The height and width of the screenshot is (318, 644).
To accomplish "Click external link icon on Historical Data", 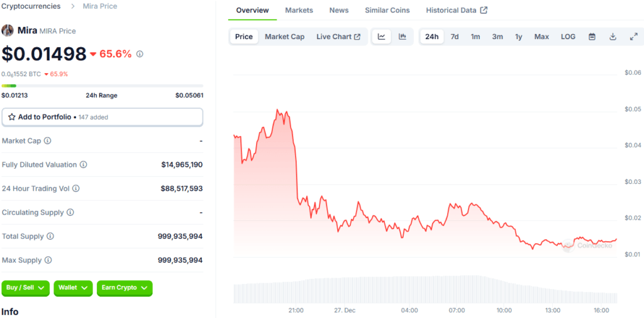I will [x=484, y=10].
